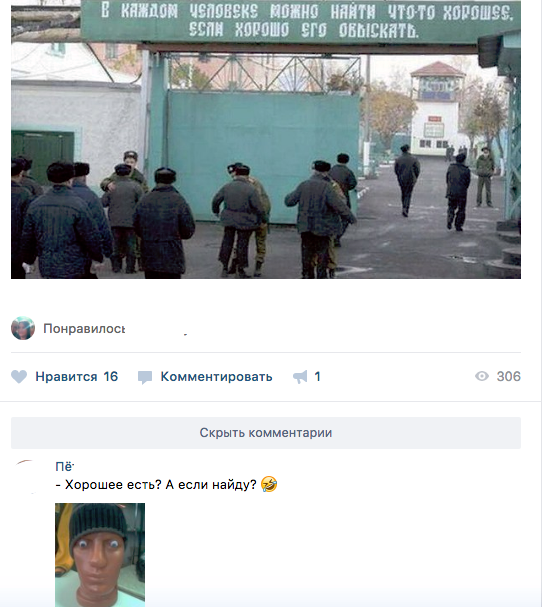This screenshot has width=542, height=607.
Task: Open avatar of user who liked
Action: pos(23,328)
